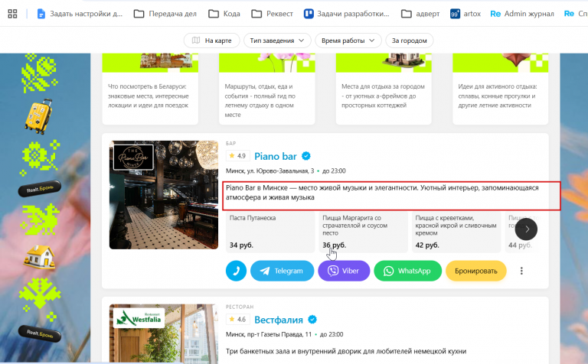Open the 'Идеи для активного отдыха' card
Screen dimensions: 588x364
click(500, 89)
